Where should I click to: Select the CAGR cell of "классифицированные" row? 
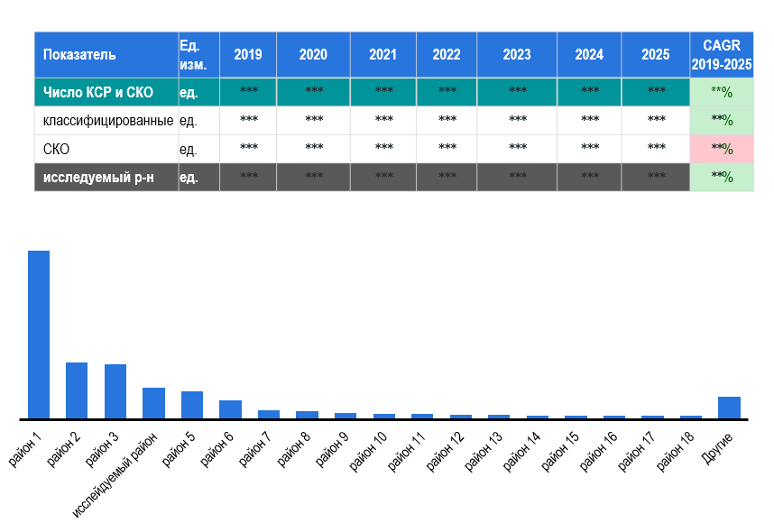(722, 121)
